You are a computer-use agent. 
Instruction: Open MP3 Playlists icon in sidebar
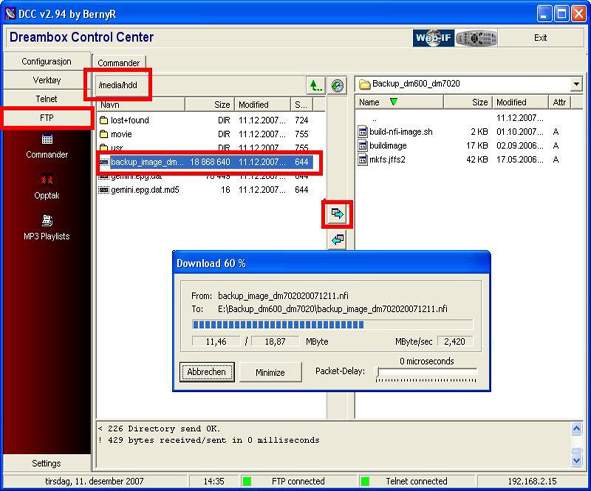tap(47, 228)
